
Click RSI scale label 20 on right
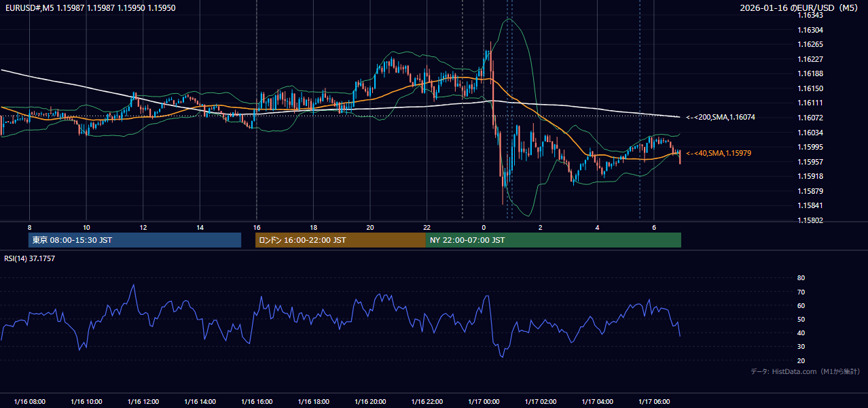pyautogui.click(x=801, y=360)
